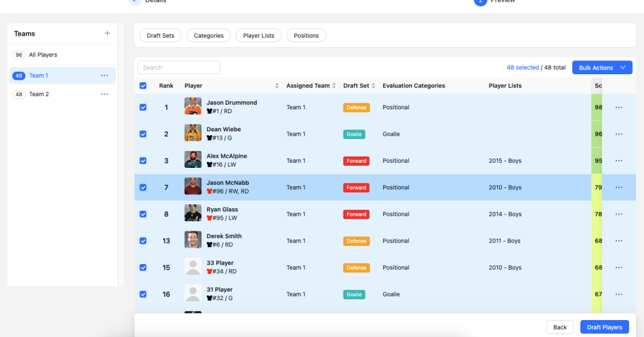Click the plus icon to add a team
644x337 pixels.
pyautogui.click(x=107, y=33)
